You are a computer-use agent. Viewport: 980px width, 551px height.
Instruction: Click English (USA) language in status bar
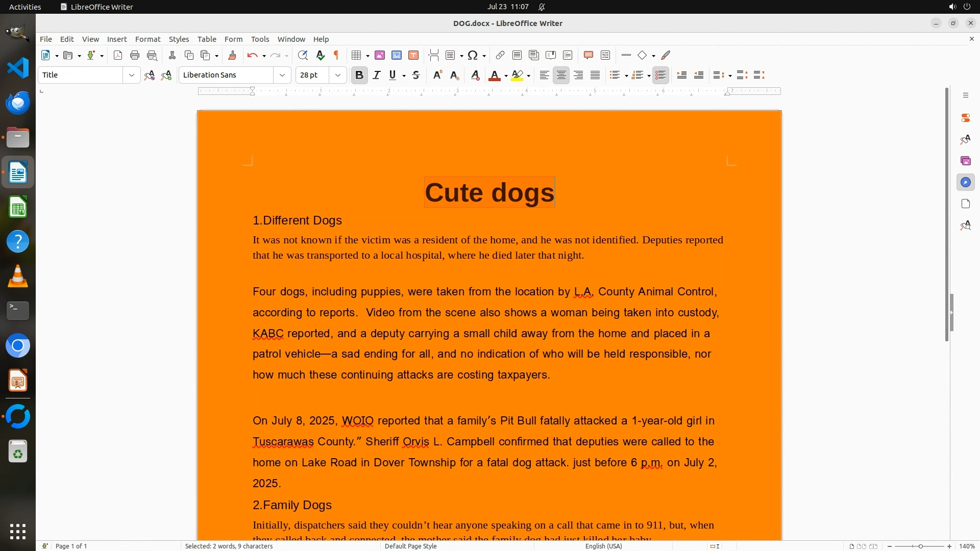[x=603, y=546]
